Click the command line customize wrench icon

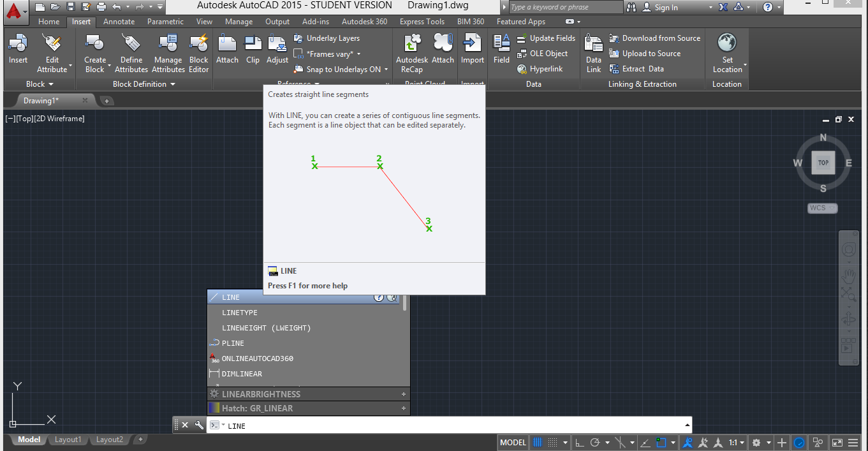pos(198,425)
